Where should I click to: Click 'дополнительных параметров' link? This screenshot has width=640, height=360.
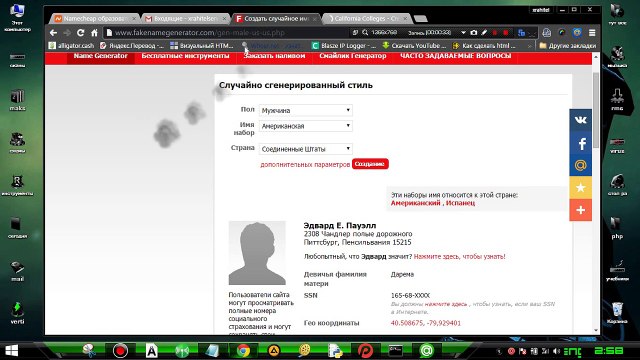coord(305,164)
